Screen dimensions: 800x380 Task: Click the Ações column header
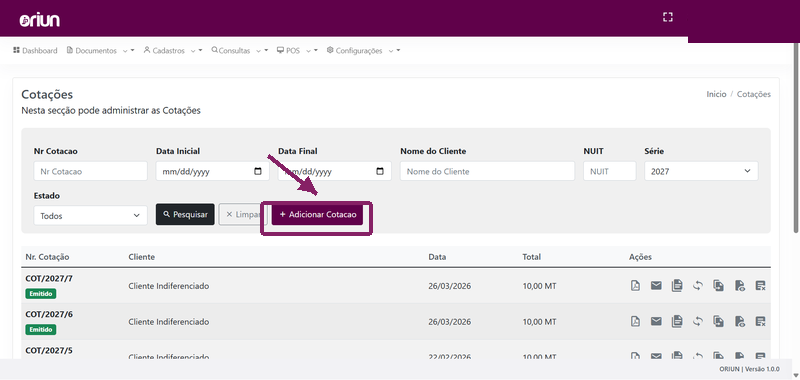coord(640,257)
